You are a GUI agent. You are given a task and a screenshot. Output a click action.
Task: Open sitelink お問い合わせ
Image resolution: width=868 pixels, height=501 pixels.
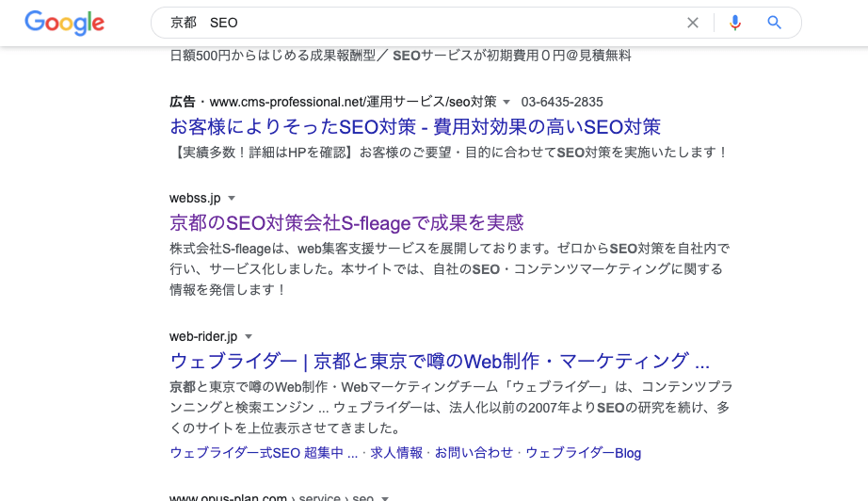coord(474,453)
